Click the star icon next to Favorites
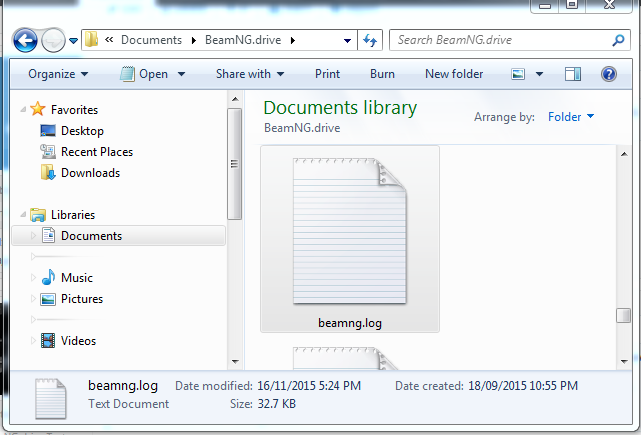Screen dimensions: 641x435 point(38,109)
